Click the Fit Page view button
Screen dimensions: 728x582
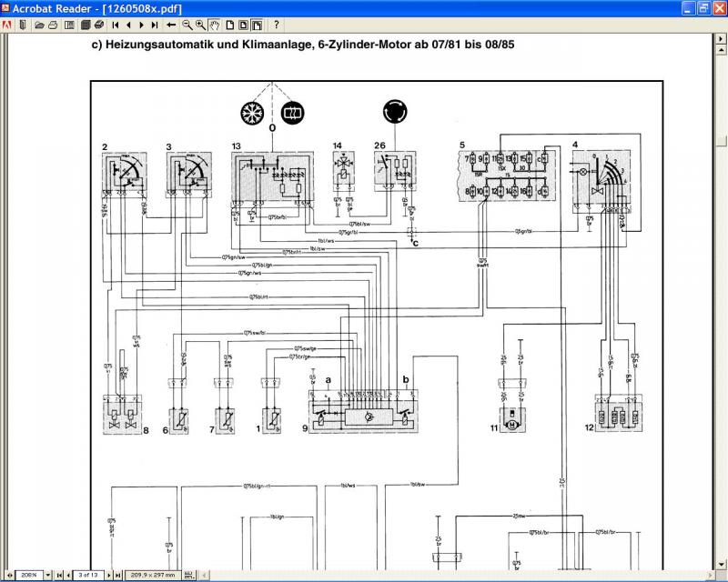coord(243,25)
